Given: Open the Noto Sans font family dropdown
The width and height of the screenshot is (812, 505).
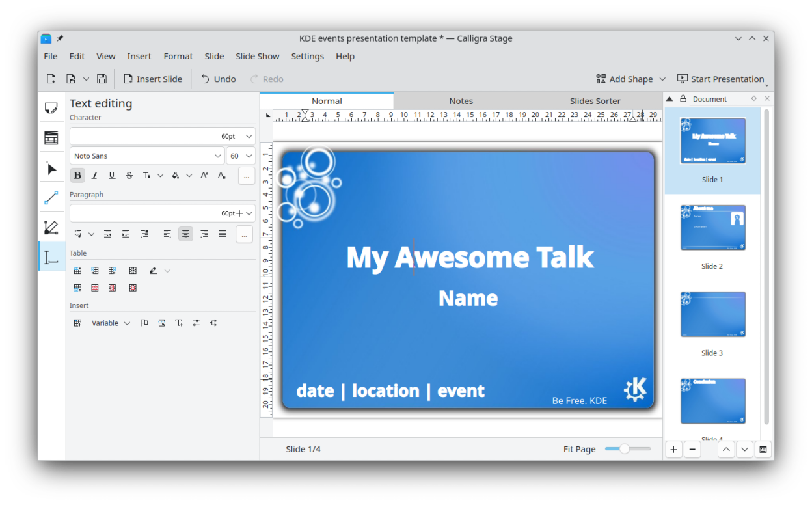Looking at the screenshot, I should pos(147,156).
